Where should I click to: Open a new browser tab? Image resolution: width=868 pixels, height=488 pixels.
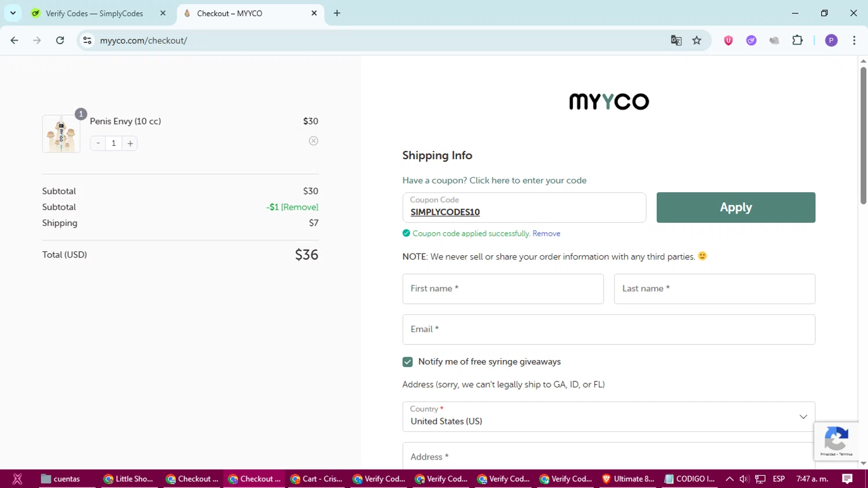(x=337, y=13)
